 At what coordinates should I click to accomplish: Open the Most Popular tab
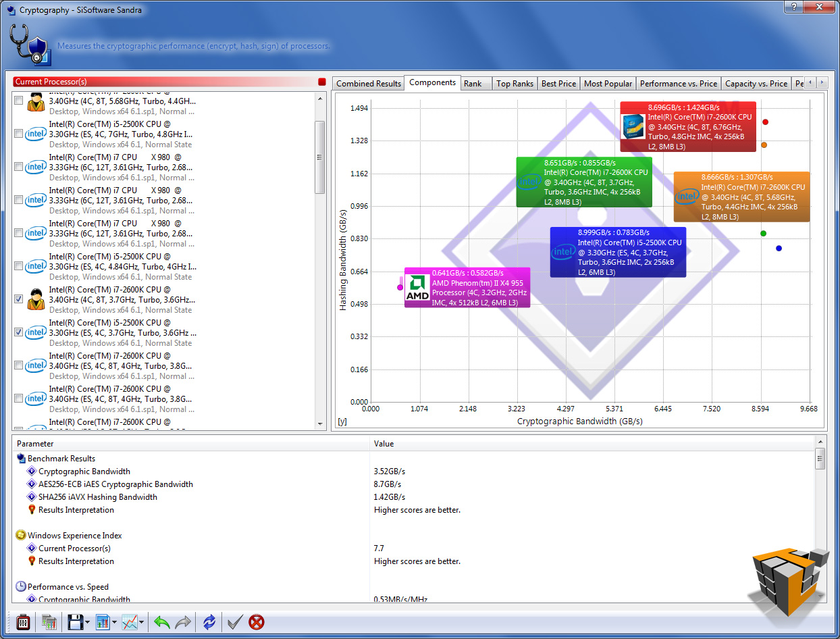point(608,84)
